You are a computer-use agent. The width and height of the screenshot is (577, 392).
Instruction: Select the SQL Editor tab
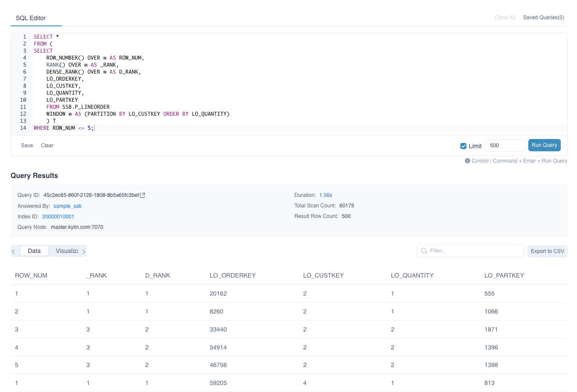[x=31, y=18]
